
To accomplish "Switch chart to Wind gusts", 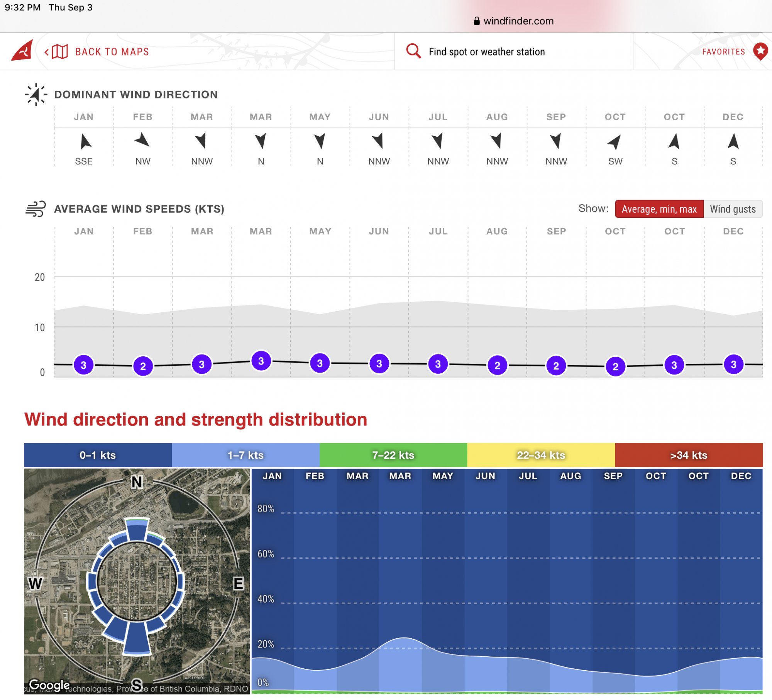I will (x=733, y=209).
